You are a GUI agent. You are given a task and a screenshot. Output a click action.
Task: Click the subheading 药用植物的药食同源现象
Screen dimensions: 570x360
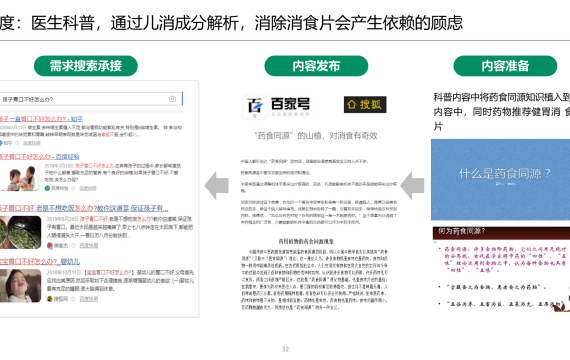click(306, 241)
